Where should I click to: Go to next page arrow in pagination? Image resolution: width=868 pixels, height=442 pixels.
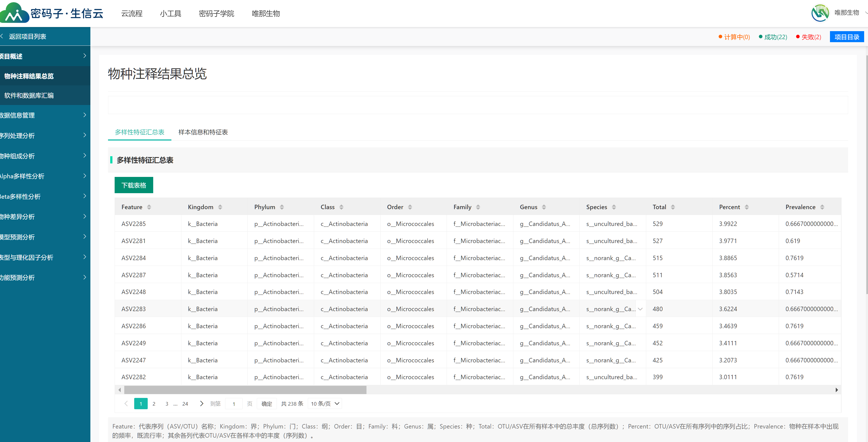click(x=201, y=403)
